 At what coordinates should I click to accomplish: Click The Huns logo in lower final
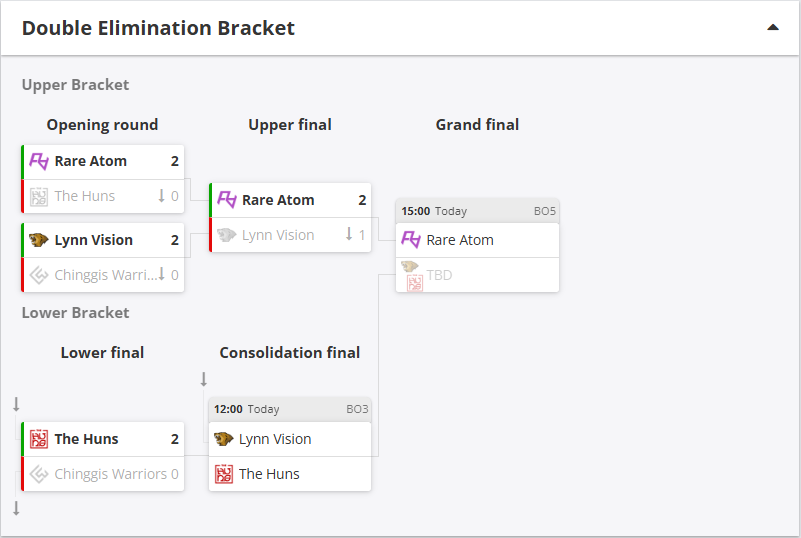click(x=39, y=439)
